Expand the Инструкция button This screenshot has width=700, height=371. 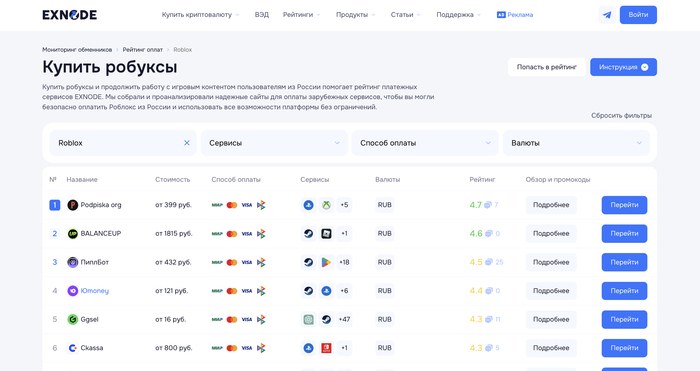pos(623,67)
